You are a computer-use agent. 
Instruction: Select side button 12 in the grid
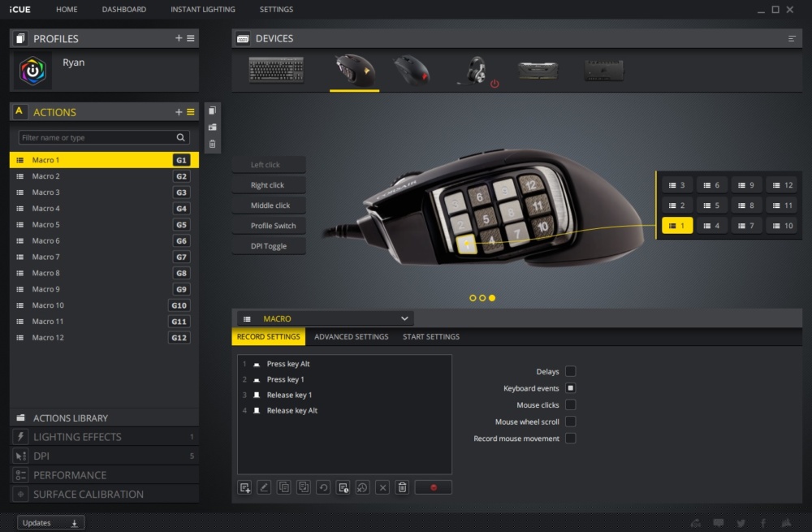tap(782, 185)
